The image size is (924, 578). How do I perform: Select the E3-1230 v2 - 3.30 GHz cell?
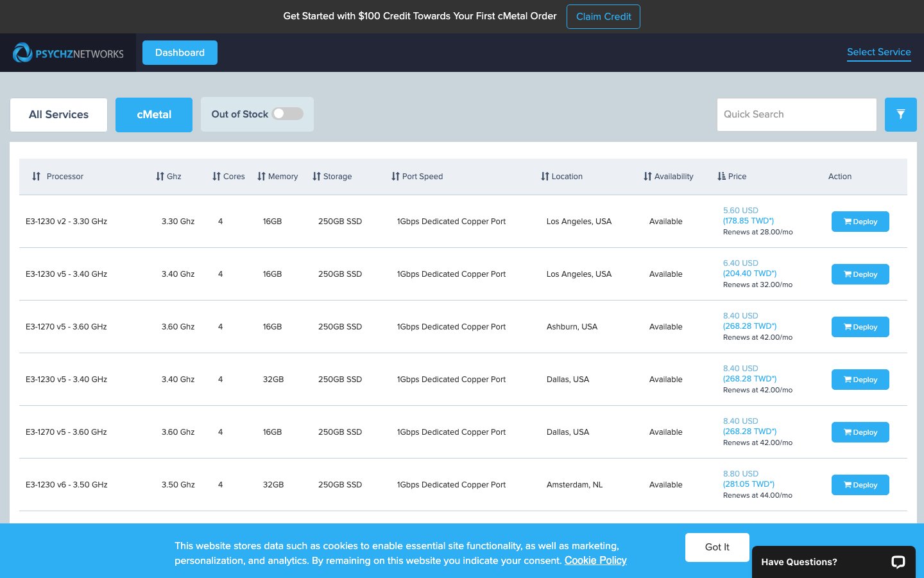coord(67,222)
